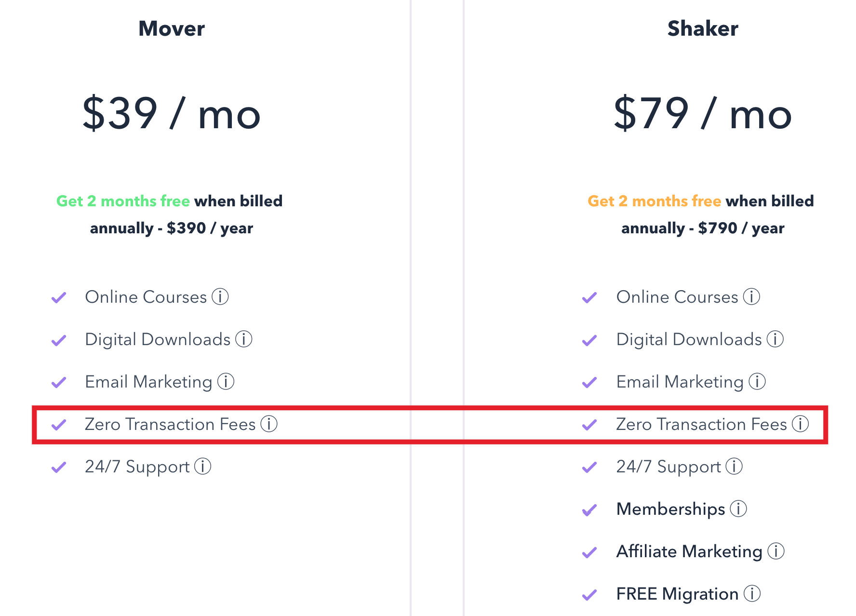
Task: Select the Shaker plan heading
Action: pyautogui.click(x=703, y=28)
